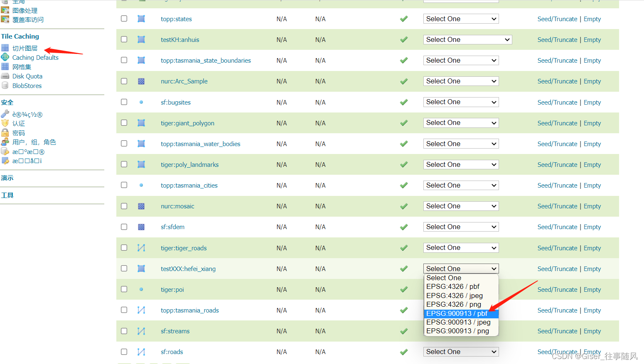This screenshot has width=644, height=364.
Task: Click the point layer icon for sf:bugsites
Action: click(141, 102)
